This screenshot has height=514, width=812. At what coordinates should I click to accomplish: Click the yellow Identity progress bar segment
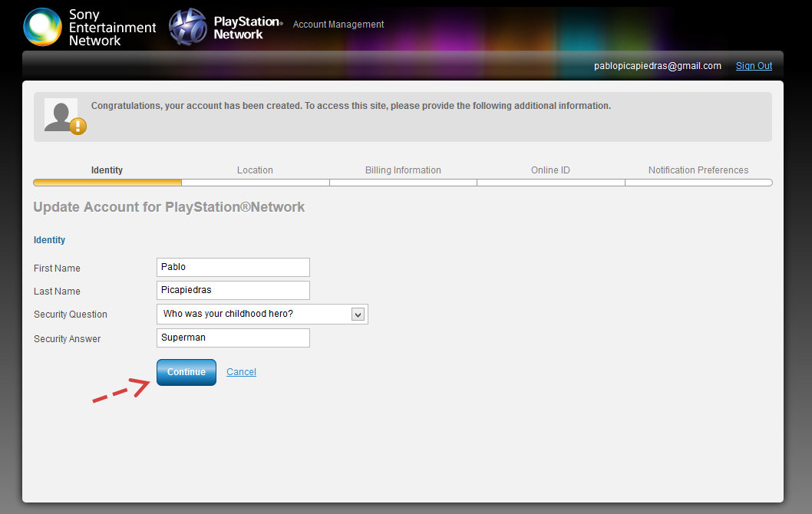click(x=107, y=183)
